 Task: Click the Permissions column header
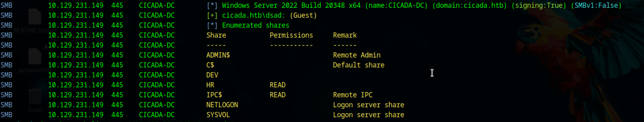(x=291, y=35)
